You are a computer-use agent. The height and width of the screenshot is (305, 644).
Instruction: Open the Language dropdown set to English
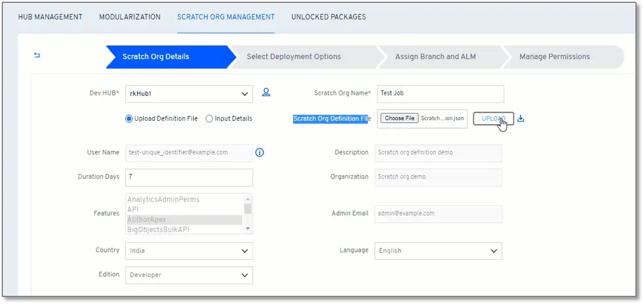click(x=438, y=251)
